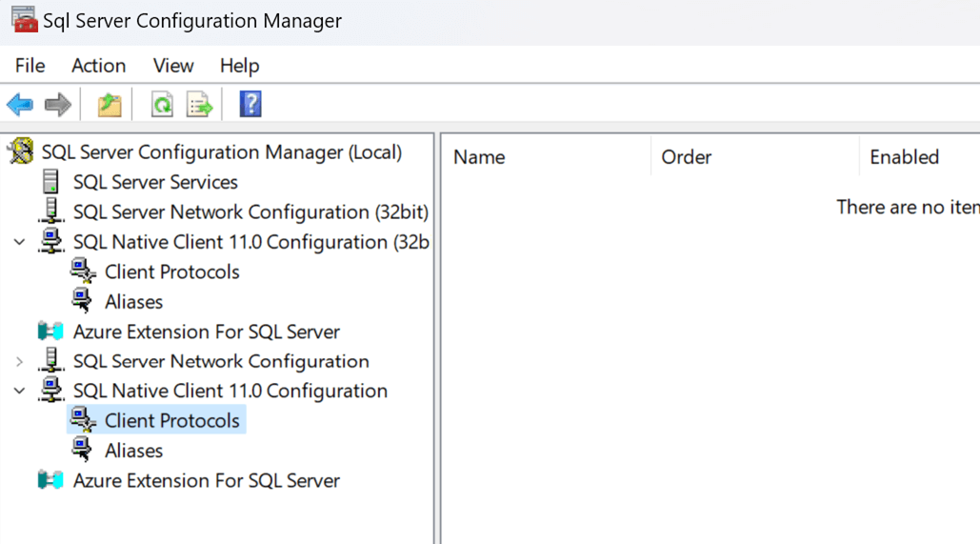This screenshot has width=980, height=544.
Task: Select Aliases under the 32bit client node
Action: [x=133, y=302]
